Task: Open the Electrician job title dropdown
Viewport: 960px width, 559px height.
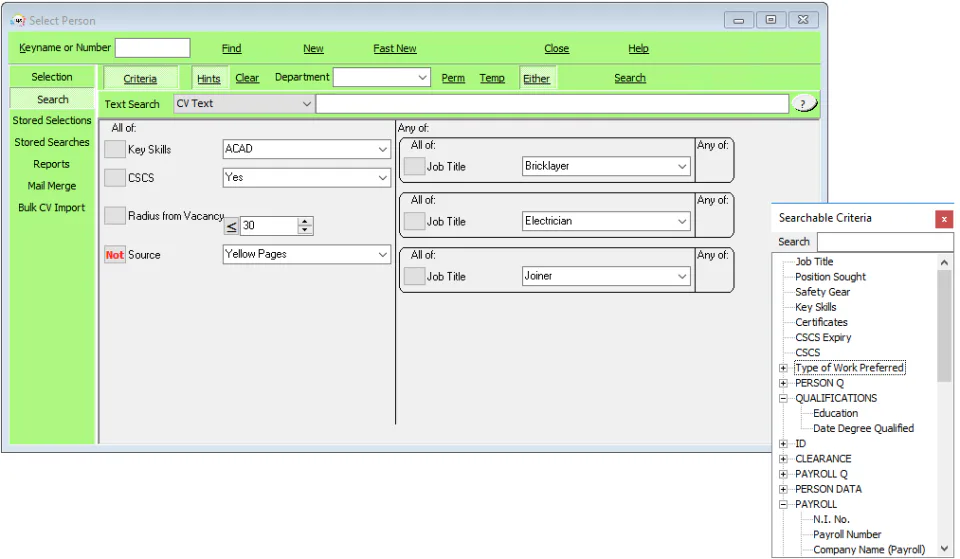Action: (681, 221)
